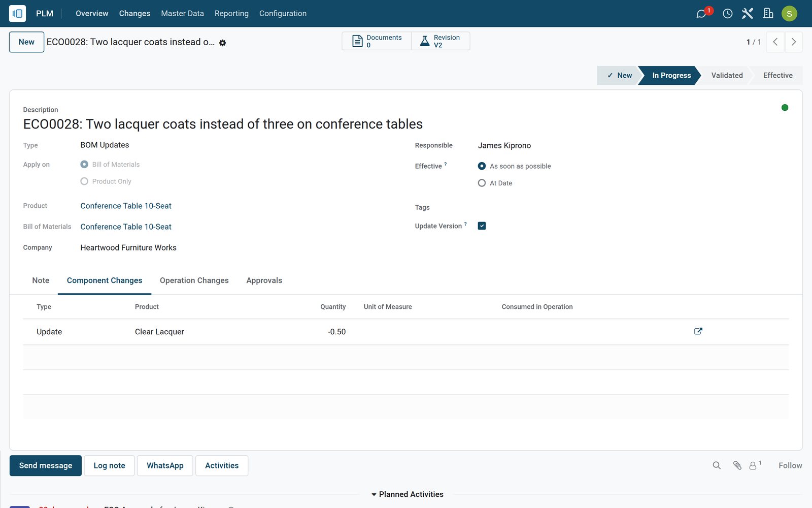The width and height of the screenshot is (812, 508).
Task: Select the Bill of Materials radio option
Action: click(84, 164)
